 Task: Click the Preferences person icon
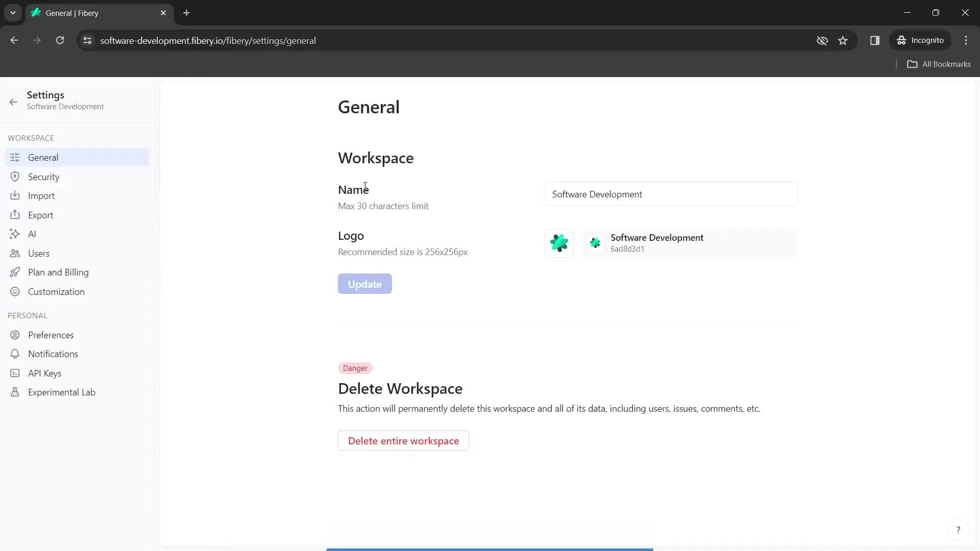pyautogui.click(x=15, y=335)
